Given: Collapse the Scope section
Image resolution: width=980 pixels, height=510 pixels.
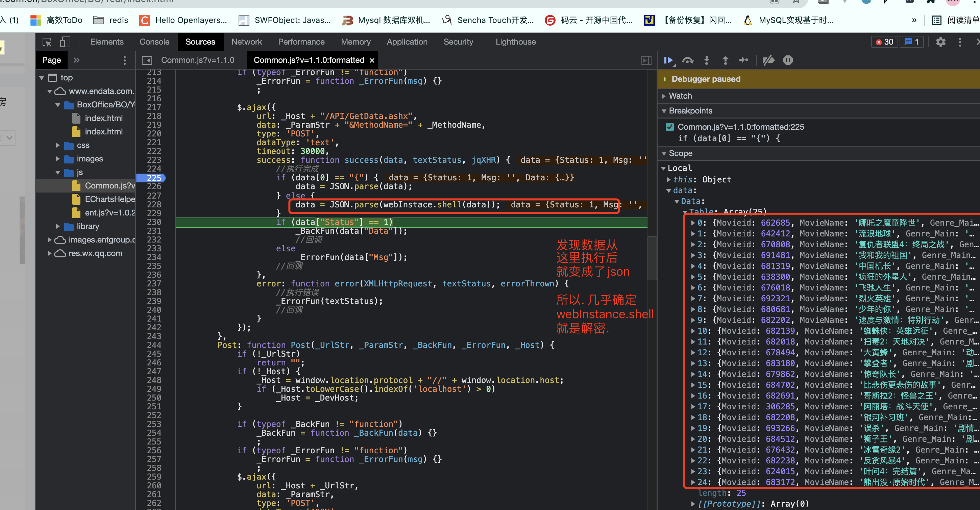Looking at the screenshot, I should tap(664, 154).
